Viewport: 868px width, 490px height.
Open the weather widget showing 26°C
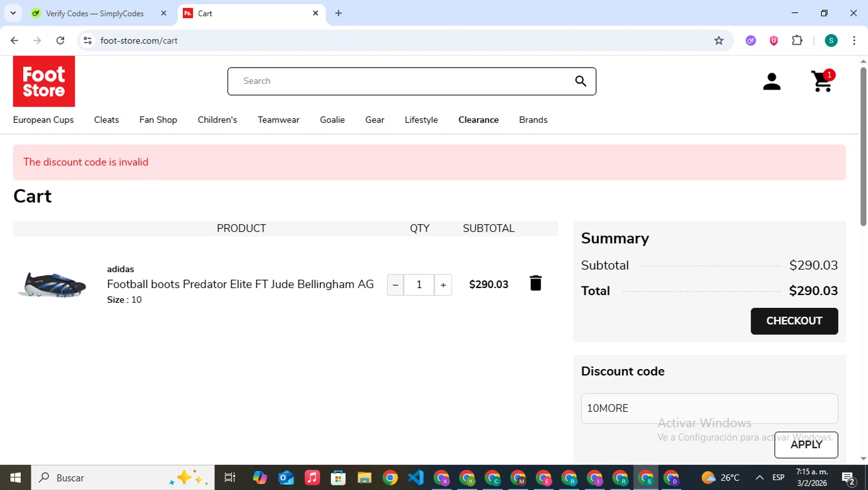pyautogui.click(x=720, y=478)
